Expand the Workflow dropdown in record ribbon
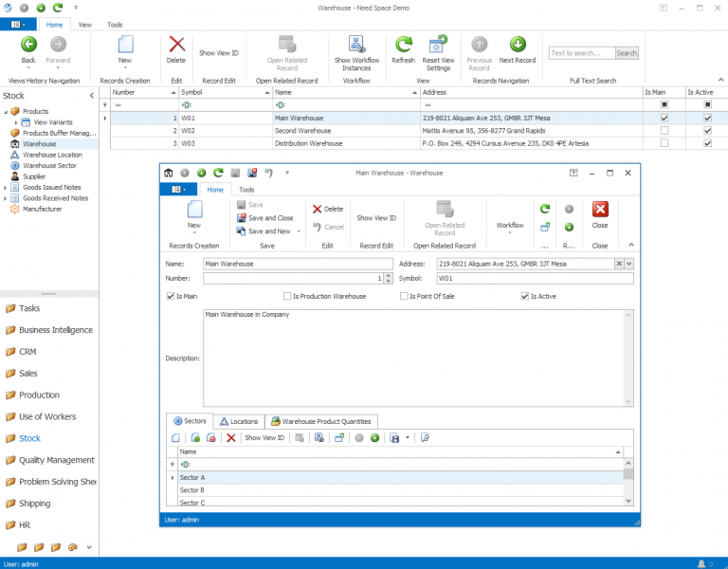728x569 pixels. click(x=510, y=226)
